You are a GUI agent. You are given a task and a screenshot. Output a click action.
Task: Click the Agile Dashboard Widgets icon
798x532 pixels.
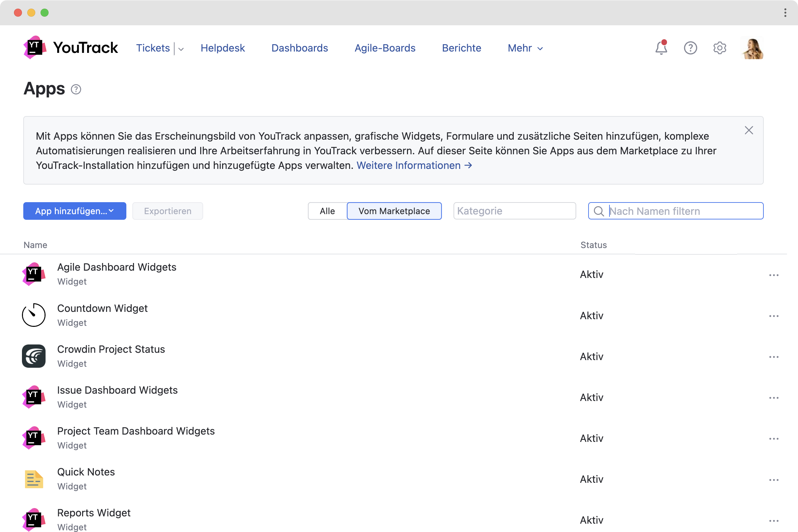point(34,274)
